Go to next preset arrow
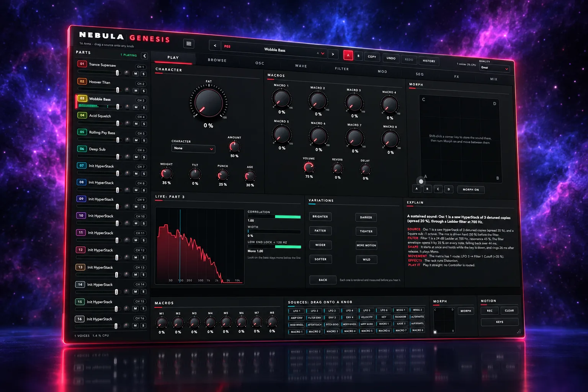The width and height of the screenshot is (588, 392). click(333, 54)
